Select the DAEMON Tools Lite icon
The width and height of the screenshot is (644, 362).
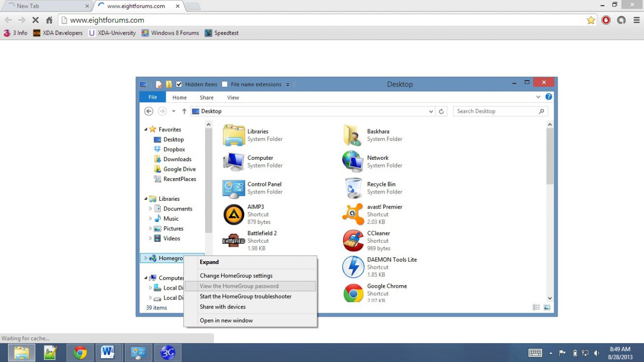click(353, 267)
